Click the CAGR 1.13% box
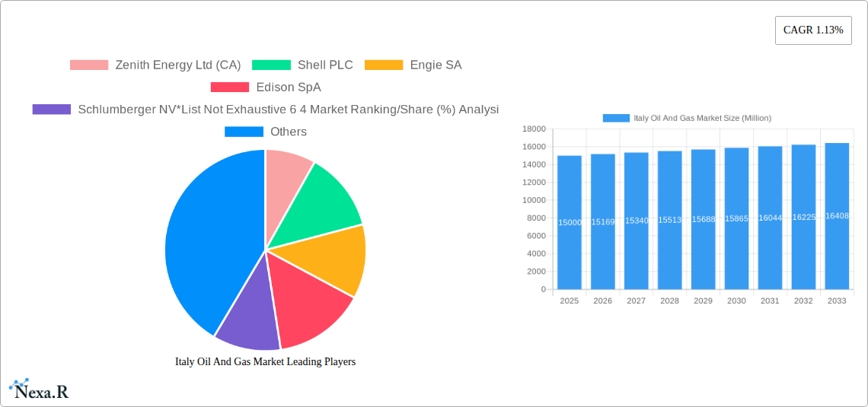The height and width of the screenshot is (407, 868). pyautogui.click(x=813, y=30)
